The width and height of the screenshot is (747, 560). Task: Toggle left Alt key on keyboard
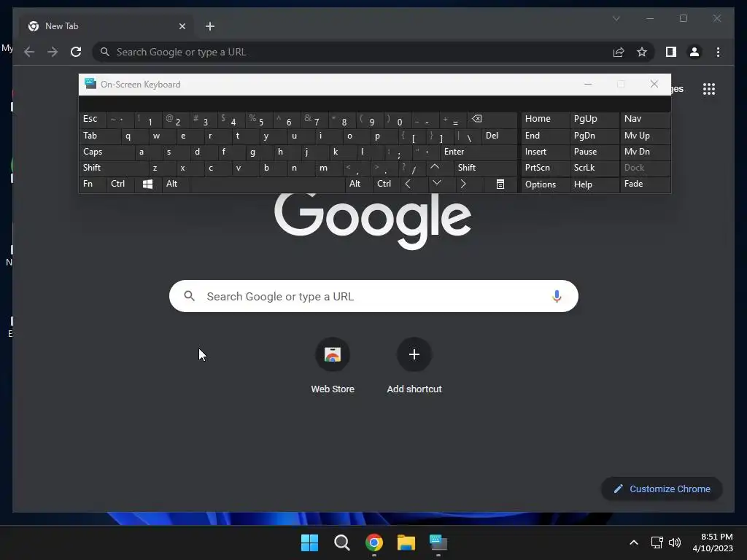[176, 184]
